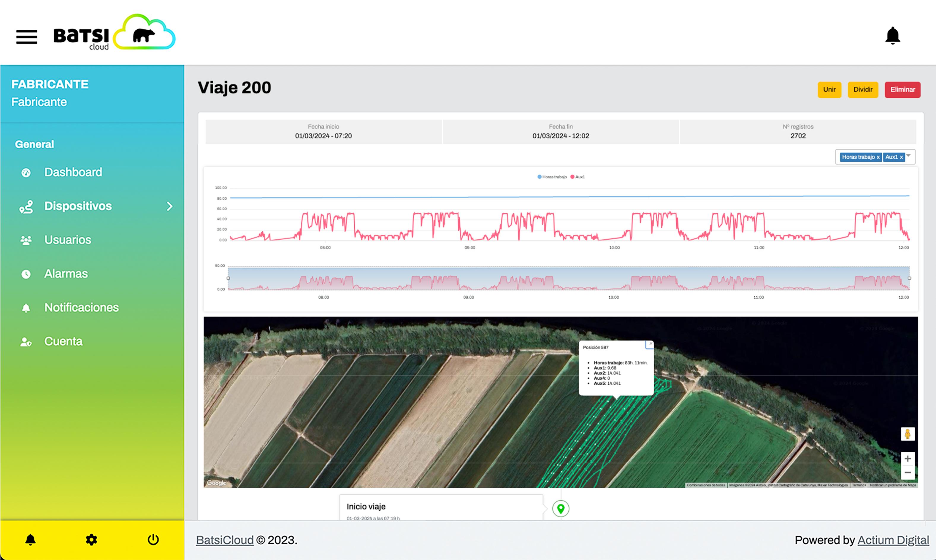Open the Dashboard menu item
Viewport: 936px width, 560px height.
[x=73, y=172]
